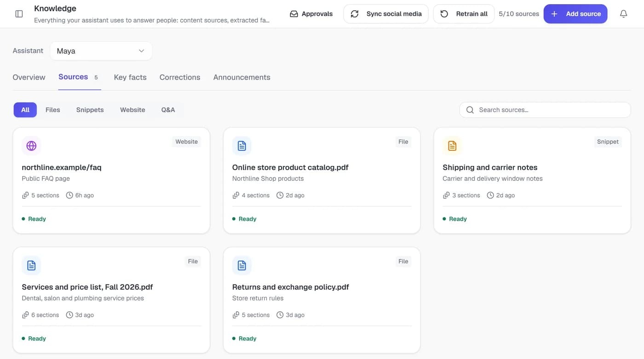Click the Add source button
Viewport: 644px width, 359px height.
click(x=575, y=14)
